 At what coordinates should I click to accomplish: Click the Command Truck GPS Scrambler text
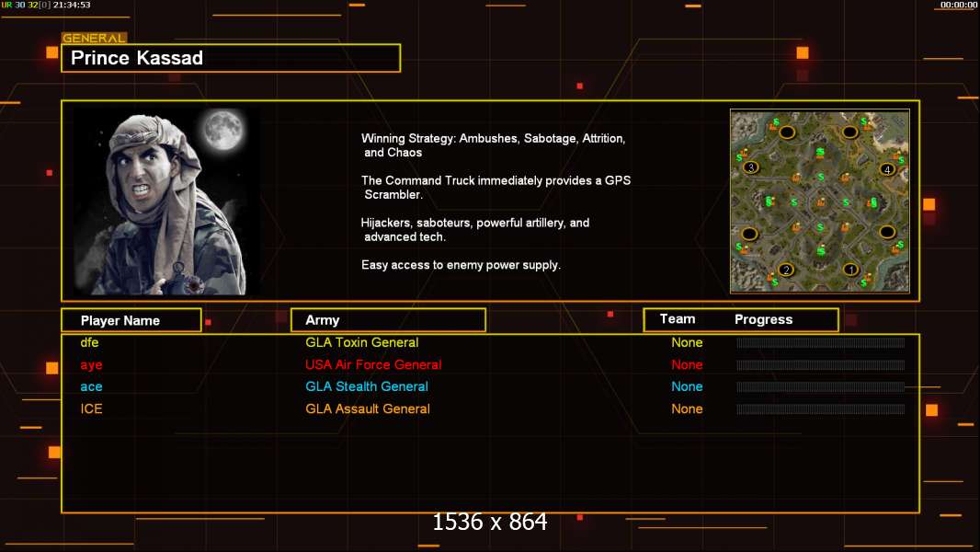coord(496,188)
